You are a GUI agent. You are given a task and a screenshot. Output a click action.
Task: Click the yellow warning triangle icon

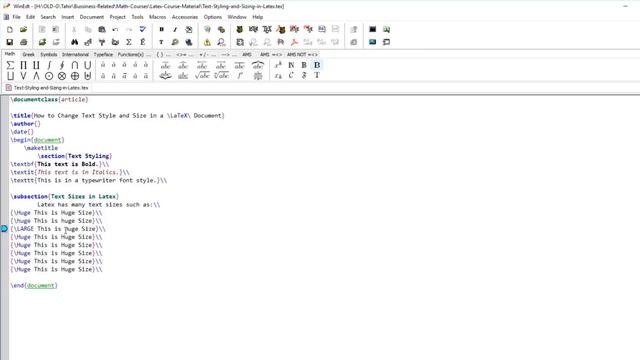pos(207,42)
